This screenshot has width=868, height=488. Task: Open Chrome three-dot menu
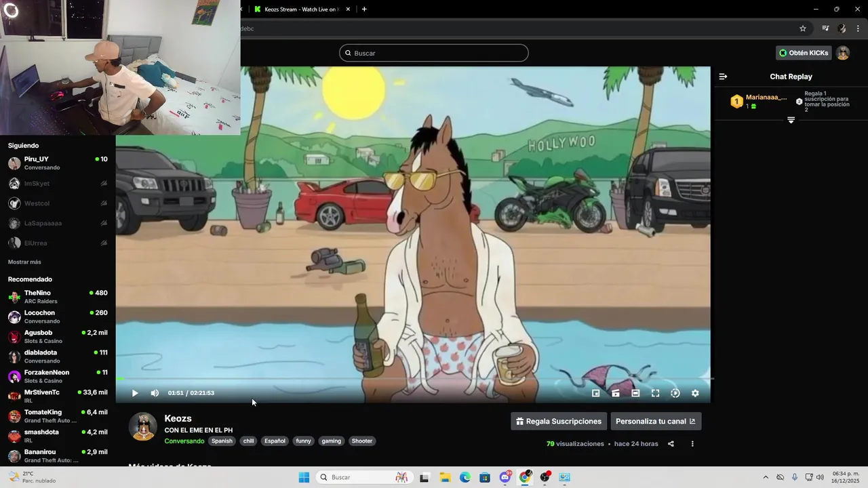pyautogui.click(x=858, y=28)
